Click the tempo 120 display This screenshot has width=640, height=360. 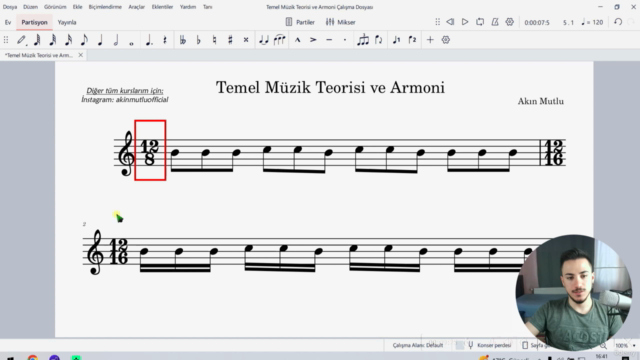pos(592,22)
